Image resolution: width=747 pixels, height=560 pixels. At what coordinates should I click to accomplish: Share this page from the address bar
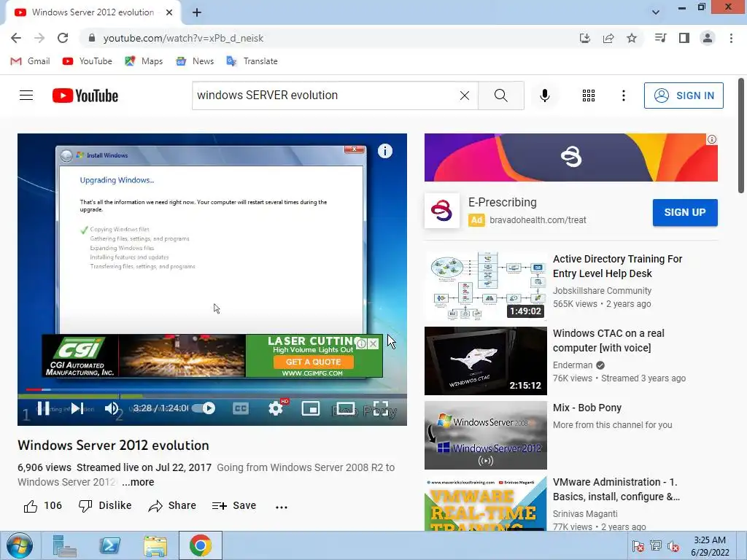(x=608, y=38)
